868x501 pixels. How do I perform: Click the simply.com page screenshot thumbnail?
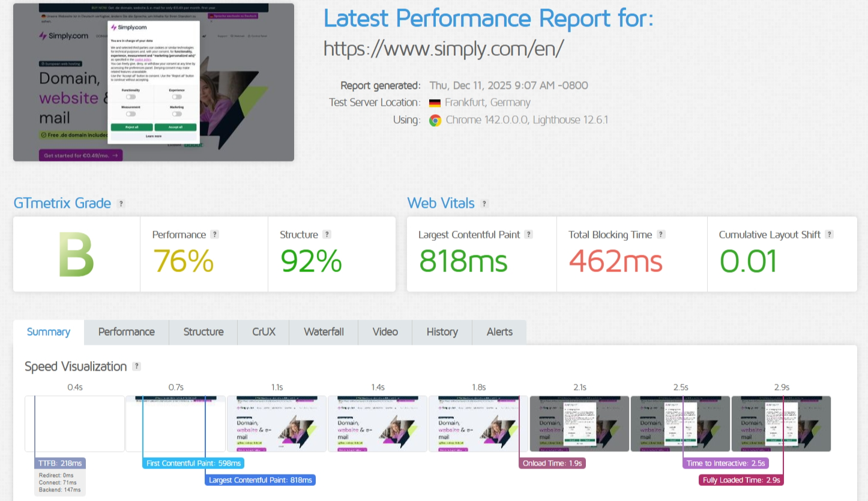[154, 82]
